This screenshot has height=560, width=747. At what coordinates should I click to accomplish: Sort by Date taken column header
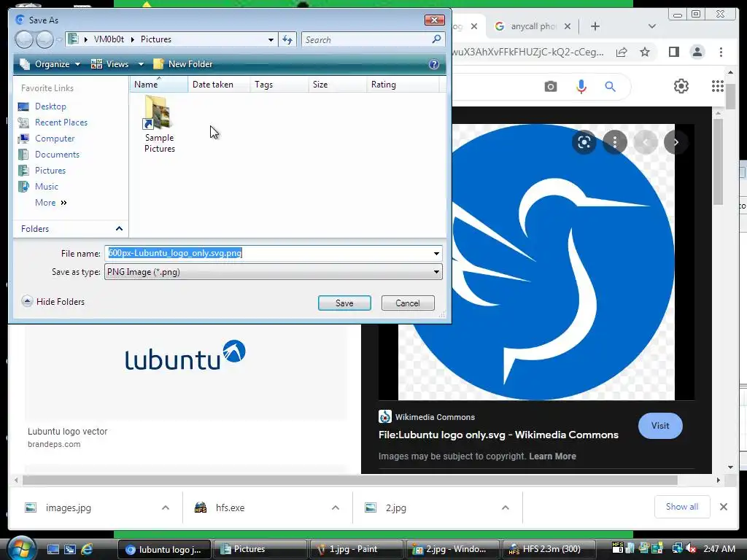219,85
